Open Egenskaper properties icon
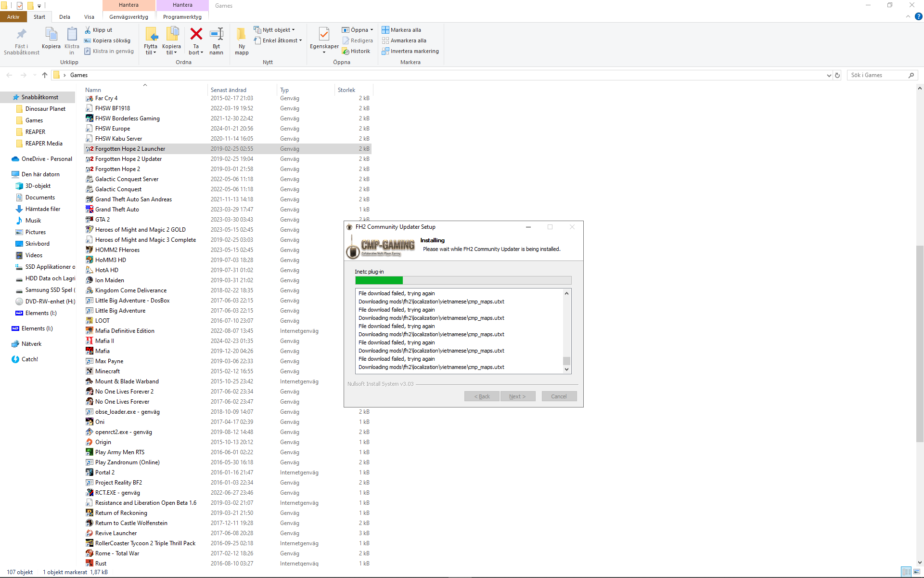The width and height of the screenshot is (924, 578). 324,35
